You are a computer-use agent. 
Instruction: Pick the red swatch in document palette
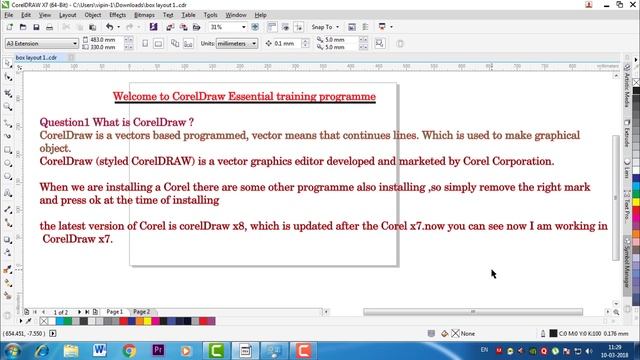point(123,322)
